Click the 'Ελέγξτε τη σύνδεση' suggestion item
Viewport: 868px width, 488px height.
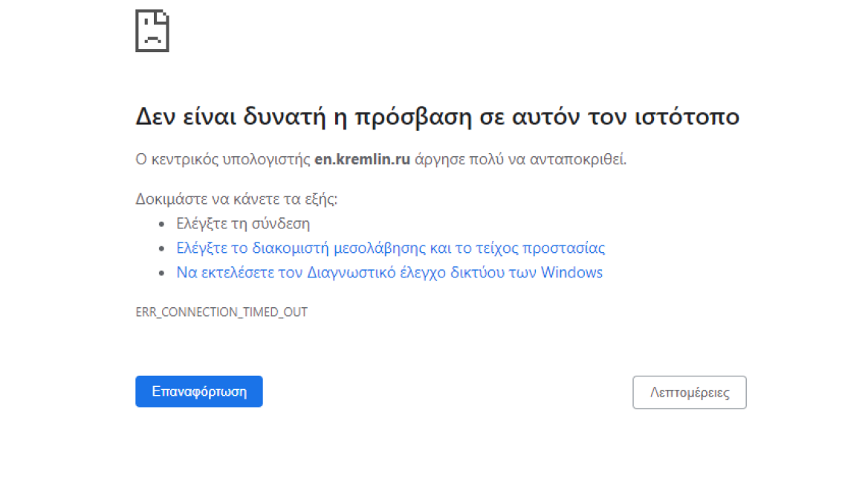(243, 222)
